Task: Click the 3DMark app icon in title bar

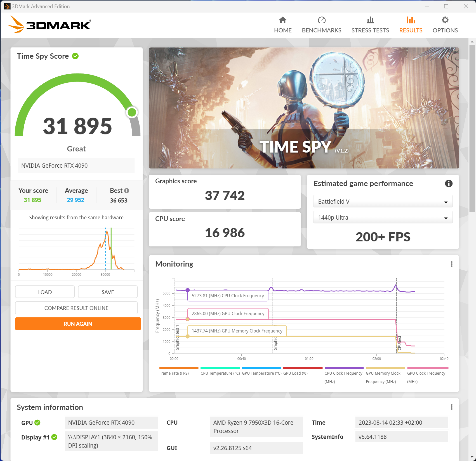Action: coord(7,6)
